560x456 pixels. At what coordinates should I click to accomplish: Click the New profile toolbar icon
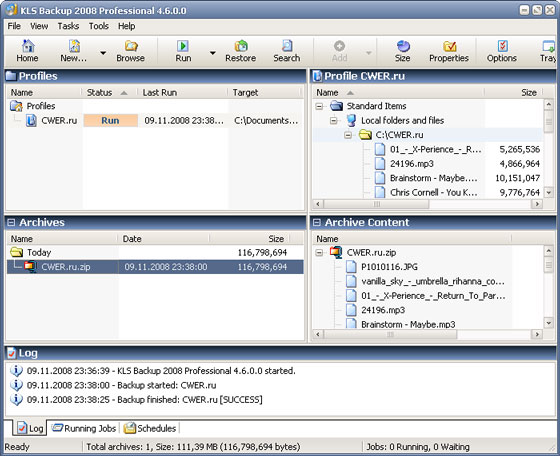pyautogui.click(x=74, y=51)
